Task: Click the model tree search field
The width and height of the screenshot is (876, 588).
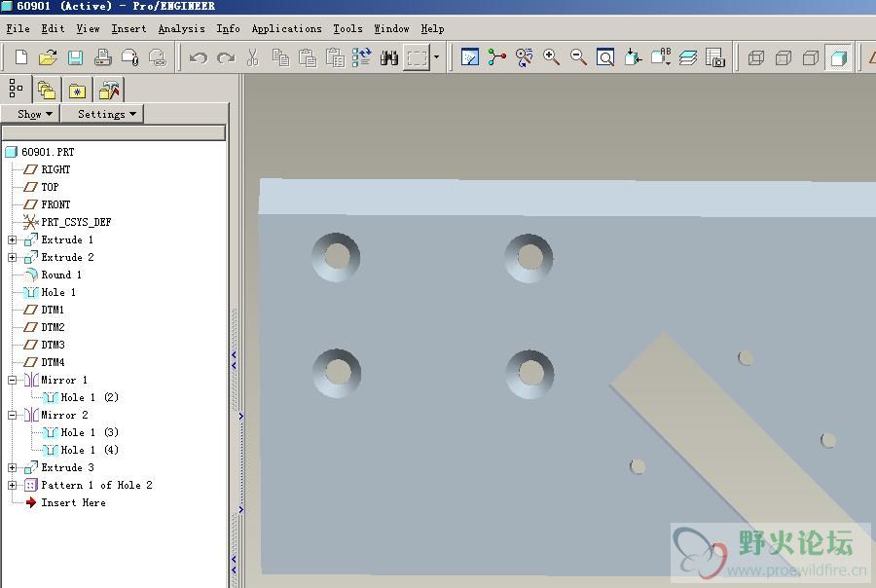Action: tap(114, 133)
